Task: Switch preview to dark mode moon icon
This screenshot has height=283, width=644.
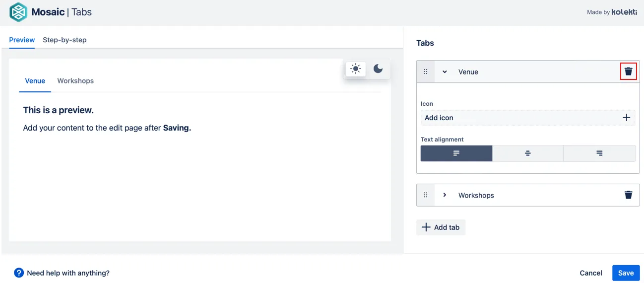Action: coord(378,69)
